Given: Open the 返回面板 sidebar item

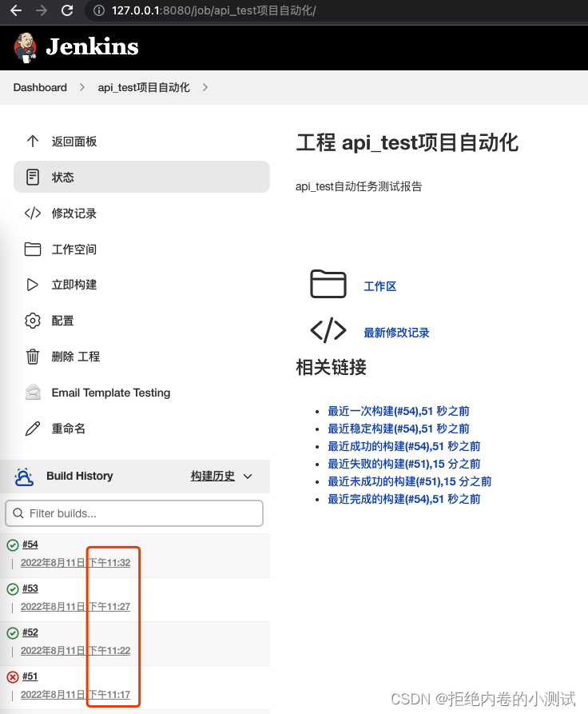Looking at the screenshot, I should point(74,142).
